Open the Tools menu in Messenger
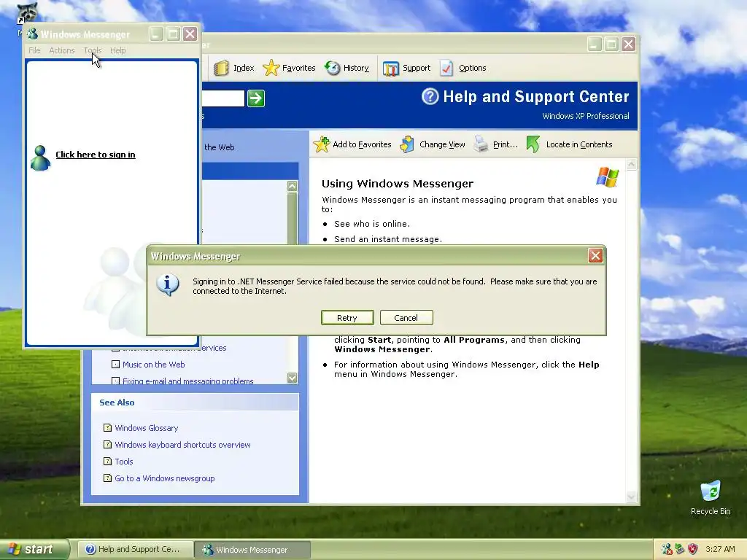747x560 pixels. click(x=93, y=50)
